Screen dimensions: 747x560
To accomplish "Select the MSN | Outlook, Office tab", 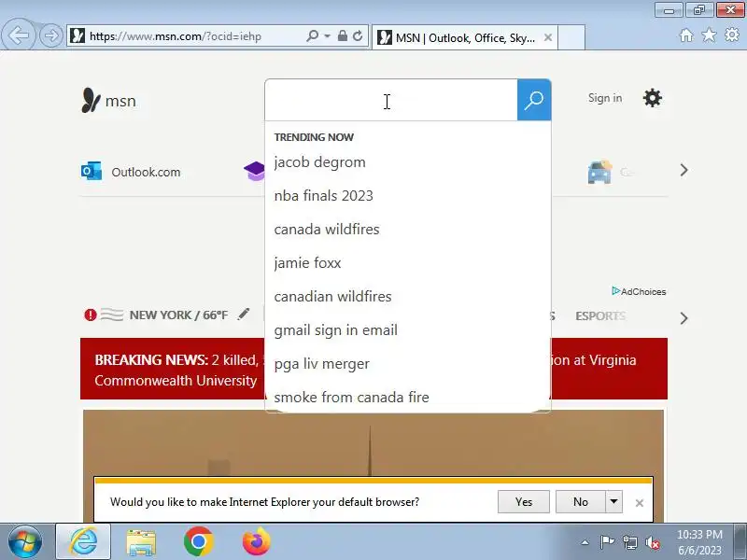I will [464, 37].
